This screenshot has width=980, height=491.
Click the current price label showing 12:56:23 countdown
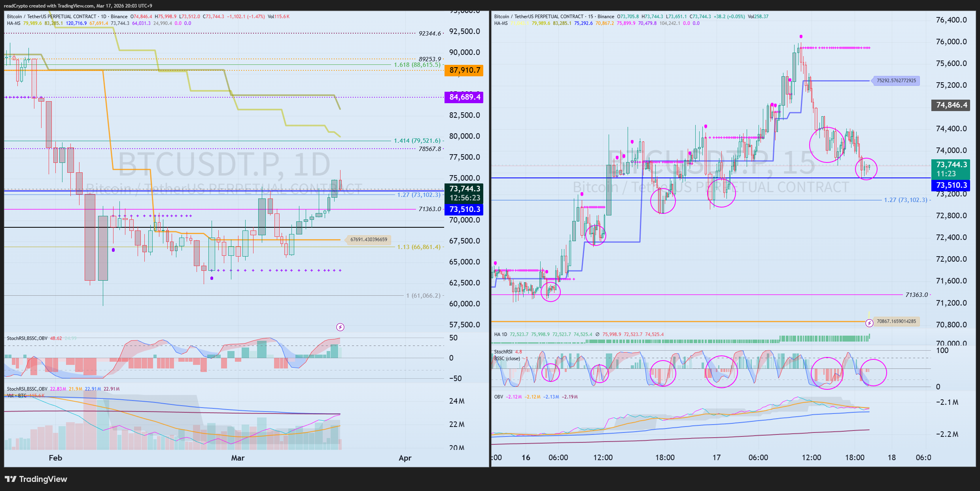point(464,193)
